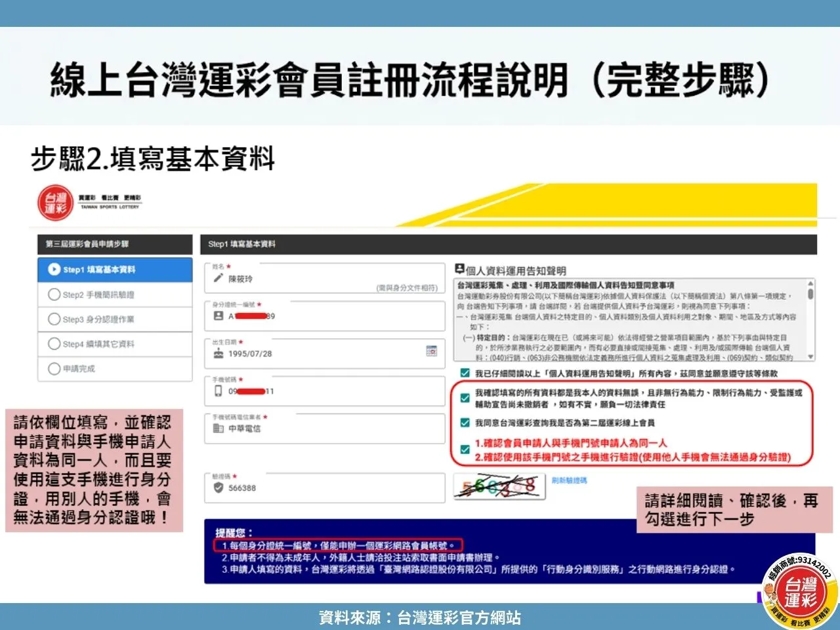The height and width of the screenshot is (630, 840).
Task: Click the up arrow of the 告知聲明 scrollbar
Action: (x=811, y=283)
